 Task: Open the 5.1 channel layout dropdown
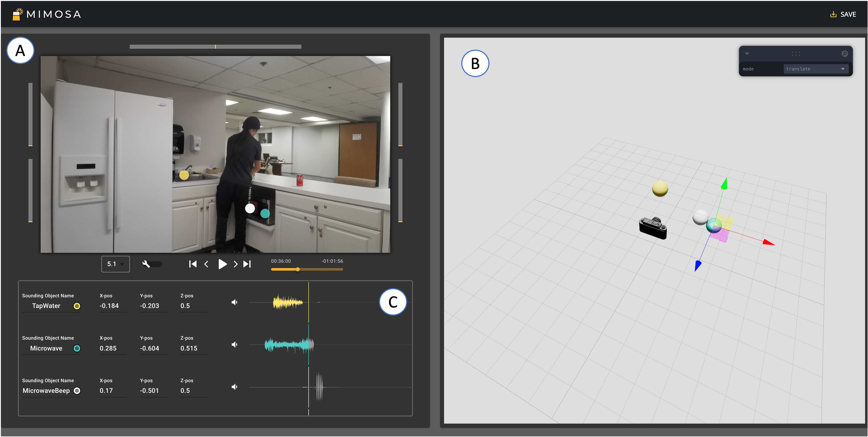pyautogui.click(x=115, y=264)
